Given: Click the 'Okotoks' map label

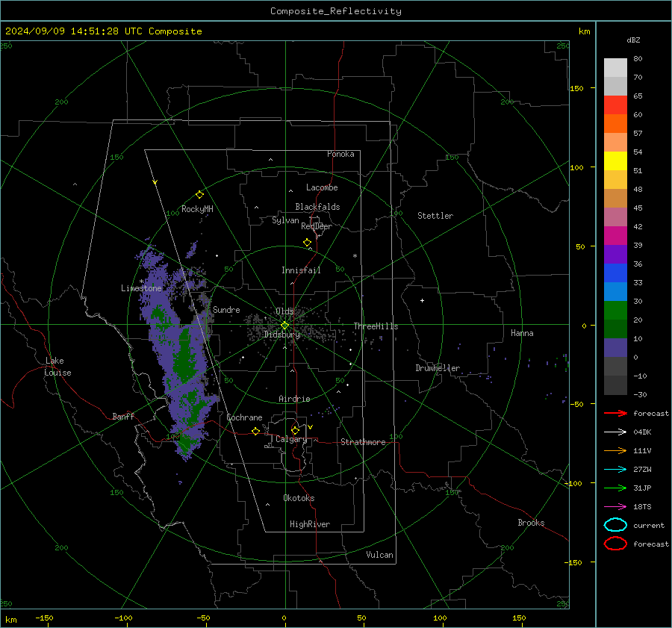Looking at the screenshot, I should coord(299,498).
